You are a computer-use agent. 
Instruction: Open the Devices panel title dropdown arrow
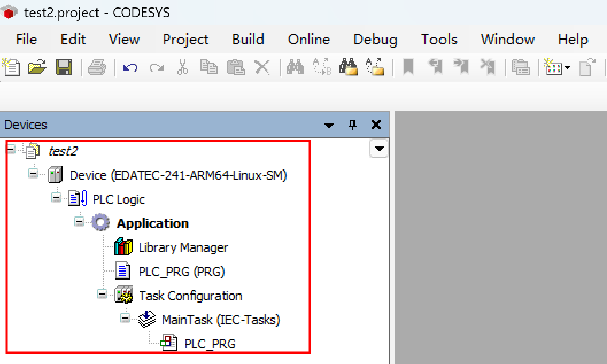click(329, 125)
